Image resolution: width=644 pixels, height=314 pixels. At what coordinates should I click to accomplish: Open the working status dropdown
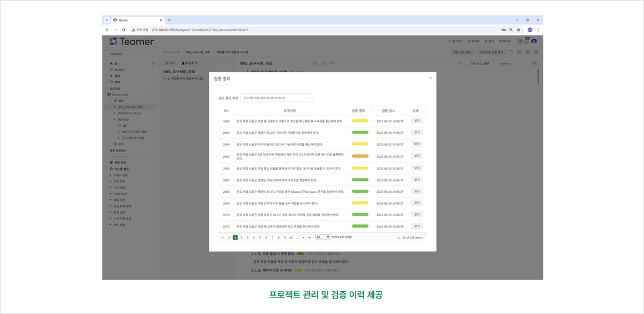[512, 63]
